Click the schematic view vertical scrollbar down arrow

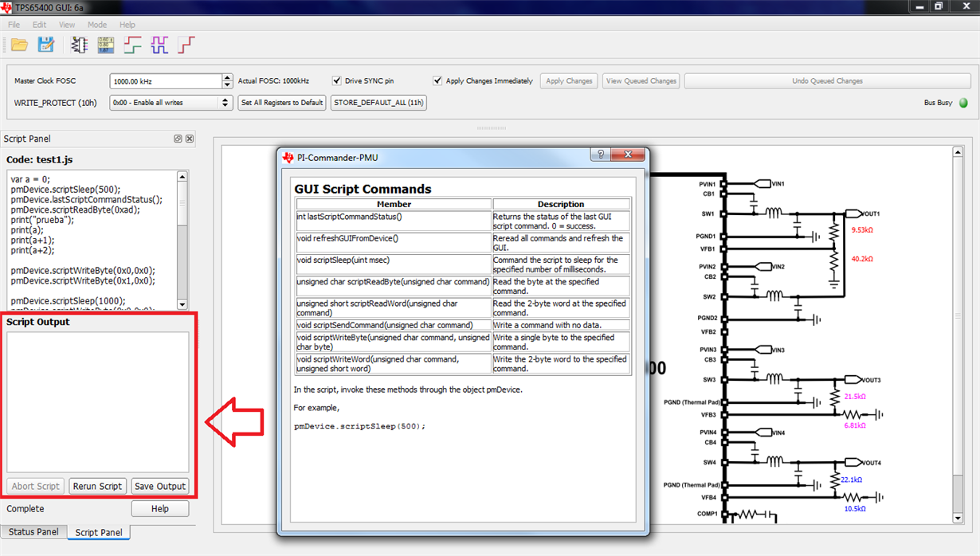958,519
